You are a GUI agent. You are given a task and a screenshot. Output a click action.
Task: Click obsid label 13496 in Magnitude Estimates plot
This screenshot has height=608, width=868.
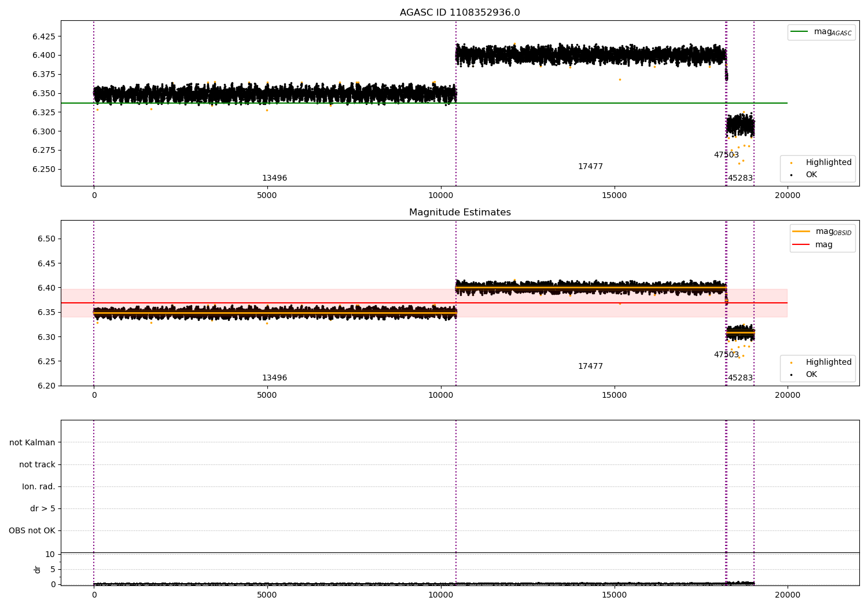pos(274,378)
